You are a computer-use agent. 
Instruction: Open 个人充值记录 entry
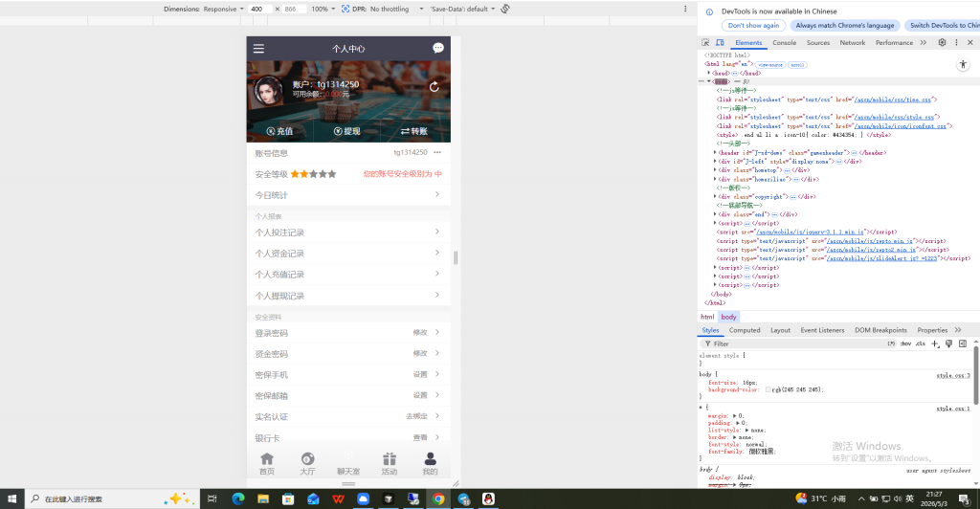[x=348, y=275]
